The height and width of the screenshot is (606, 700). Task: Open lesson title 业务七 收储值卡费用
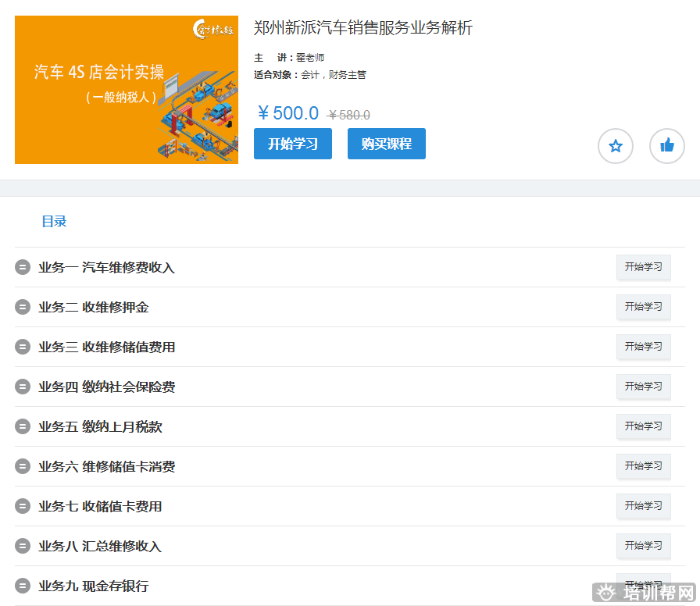(x=101, y=506)
